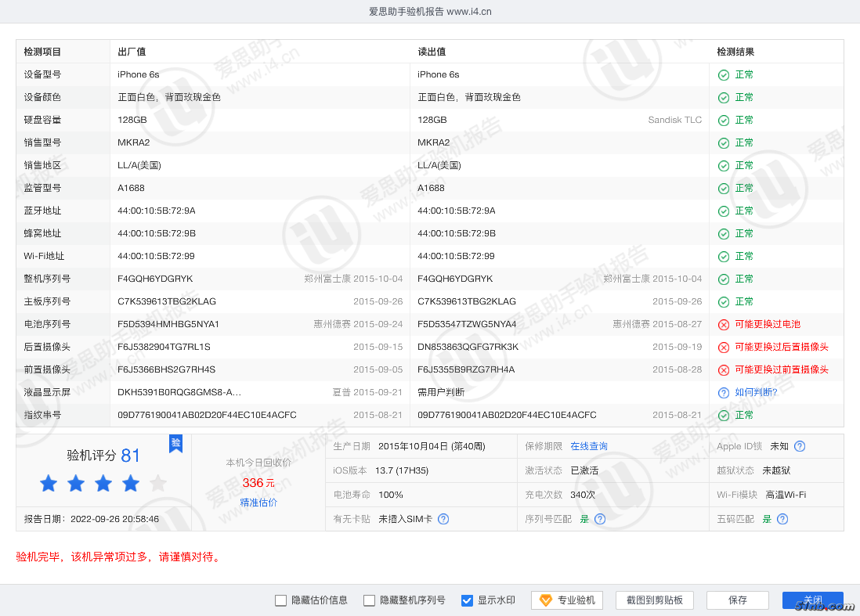Screen dimensions: 860x616
Task: Click the blue 验 badge icon
Action: point(176,443)
